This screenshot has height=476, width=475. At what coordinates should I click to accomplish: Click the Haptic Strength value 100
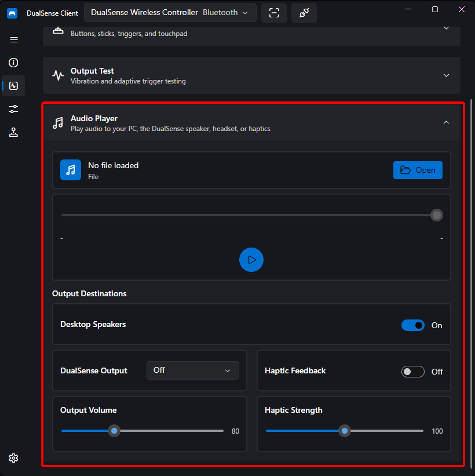click(x=437, y=431)
